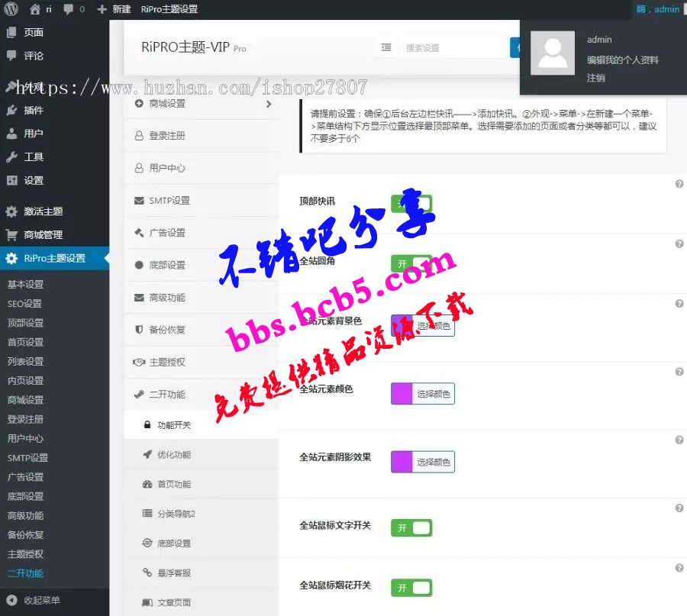Open SEO设置 in the sidebar submenu
687x616 pixels.
(x=24, y=304)
